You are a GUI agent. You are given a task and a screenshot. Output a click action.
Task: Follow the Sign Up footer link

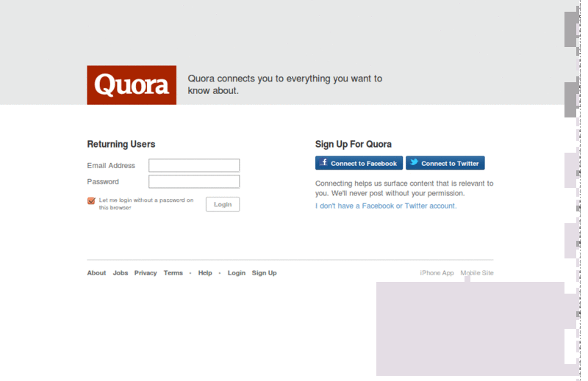[x=264, y=273]
